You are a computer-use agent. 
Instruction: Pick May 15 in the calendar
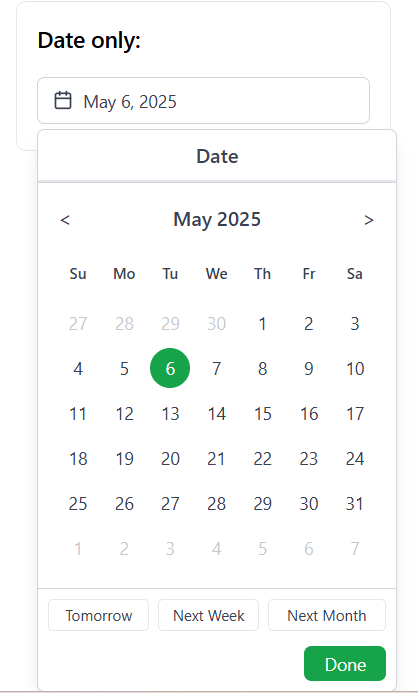(x=262, y=414)
